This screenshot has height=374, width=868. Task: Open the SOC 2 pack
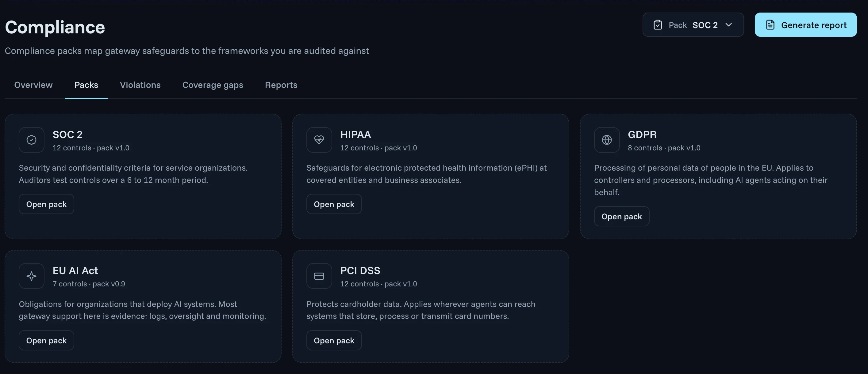coord(47,204)
